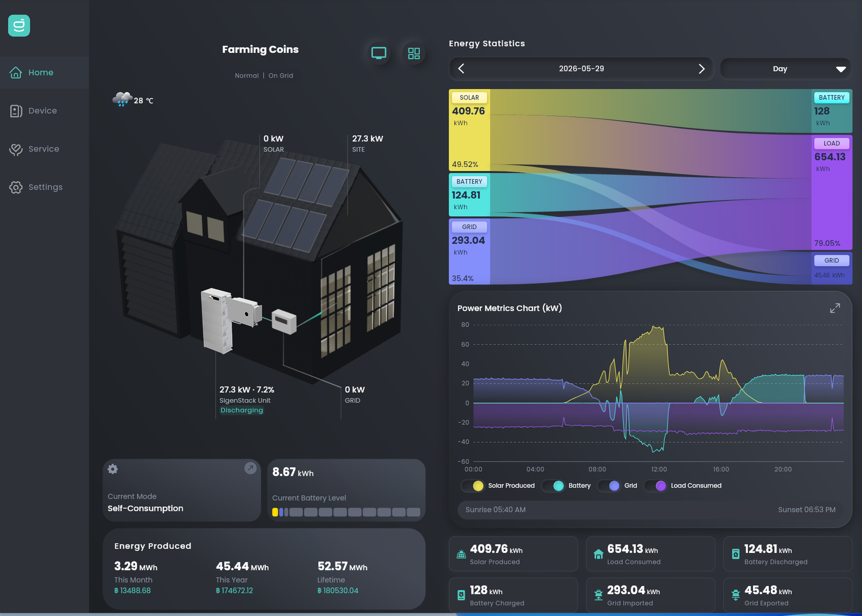Switch to monitor display view
This screenshot has width=862, height=616.
(x=379, y=53)
